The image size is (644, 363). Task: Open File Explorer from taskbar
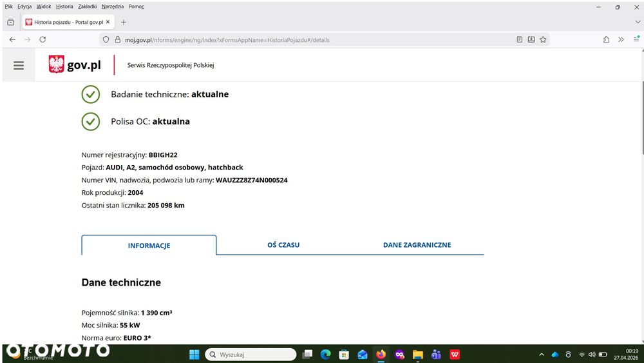(x=418, y=355)
